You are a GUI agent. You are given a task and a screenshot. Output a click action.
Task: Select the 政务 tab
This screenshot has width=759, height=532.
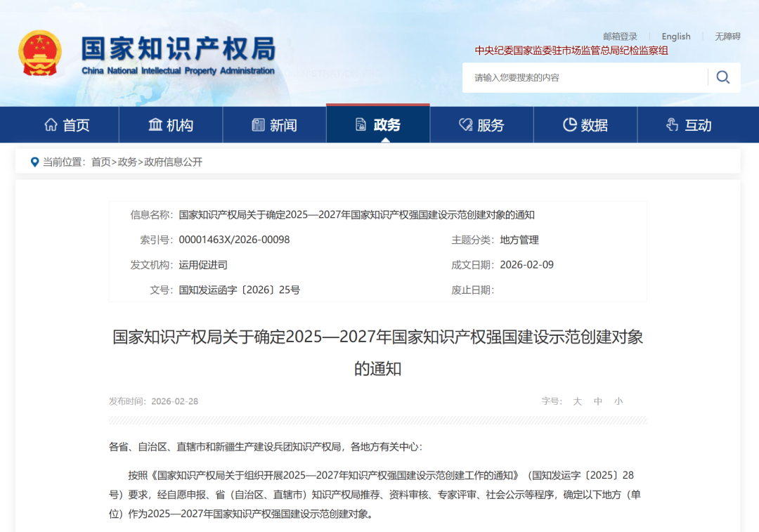377,124
